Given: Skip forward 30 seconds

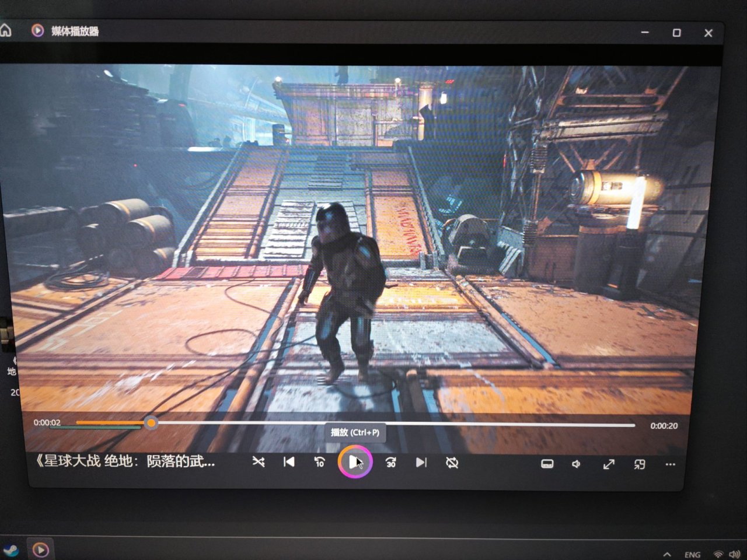Looking at the screenshot, I should pyautogui.click(x=391, y=463).
